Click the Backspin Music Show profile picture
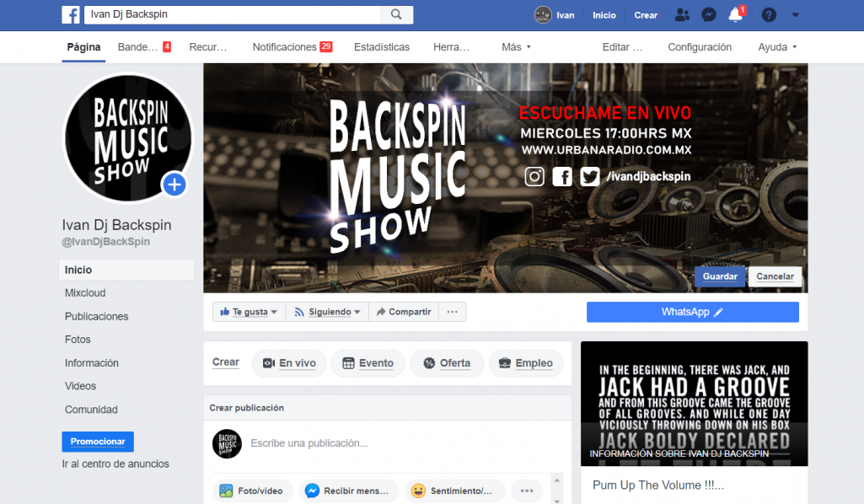 128,137
